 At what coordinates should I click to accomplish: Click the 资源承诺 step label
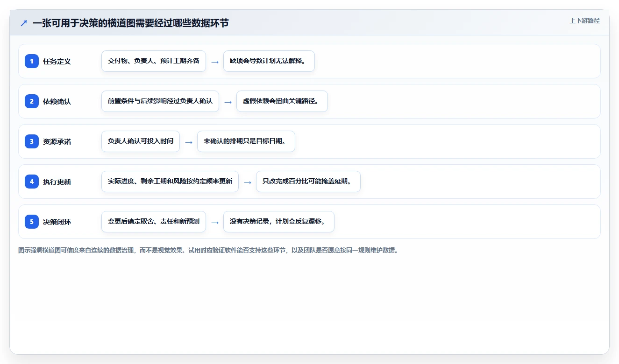point(57,141)
